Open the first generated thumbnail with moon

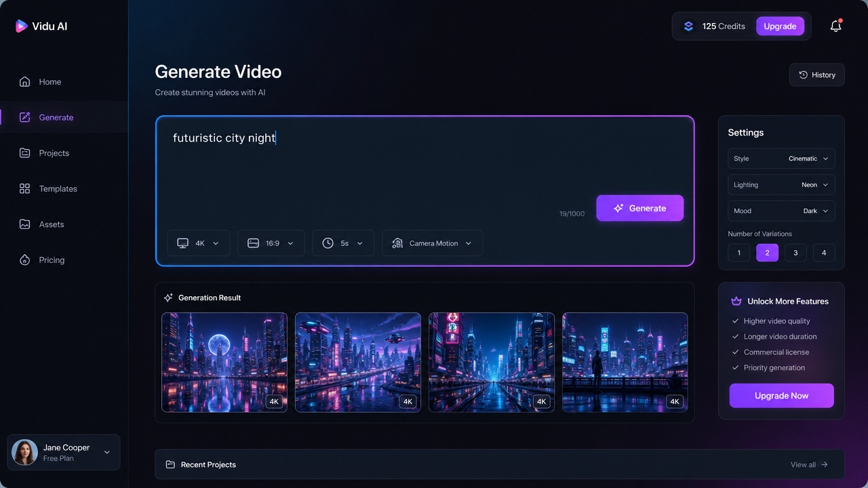[x=224, y=363]
